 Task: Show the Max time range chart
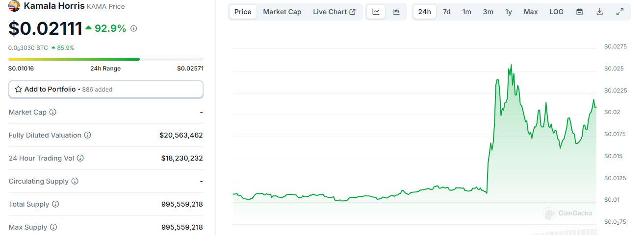530,12
